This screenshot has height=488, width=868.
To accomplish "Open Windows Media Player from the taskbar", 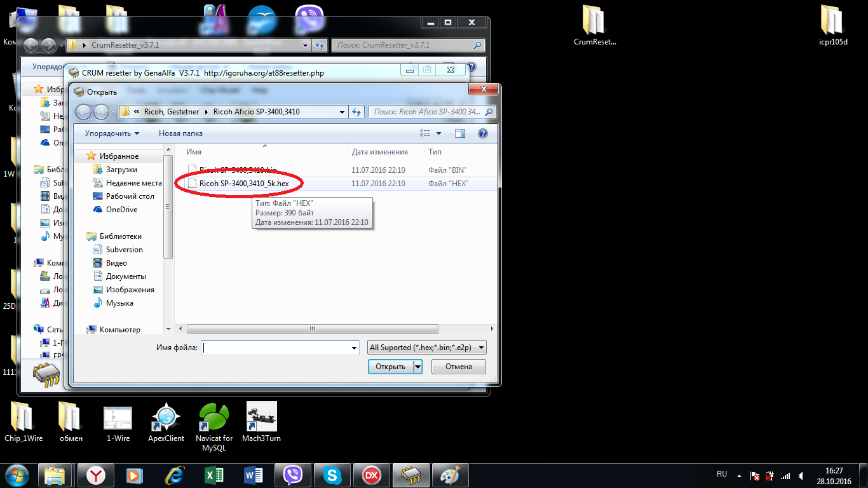I will click(134, 475).
